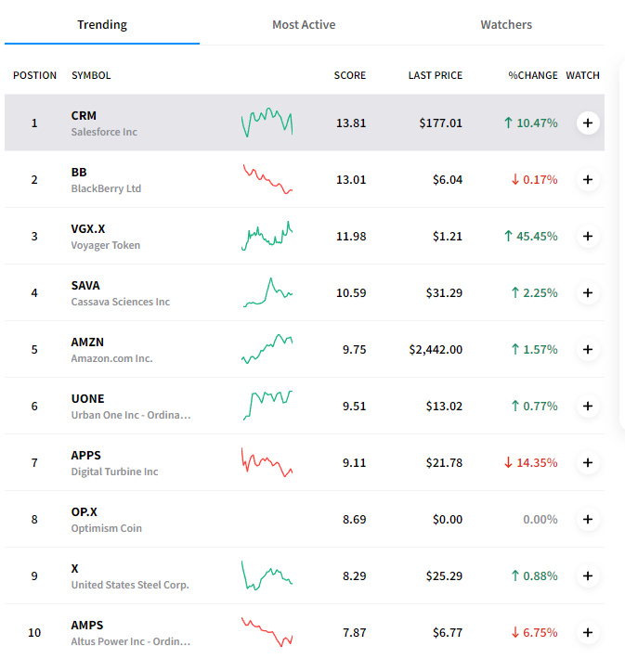Click the Voyager Token name
This screenshot has width=625, height=672.
pos(106,245)
